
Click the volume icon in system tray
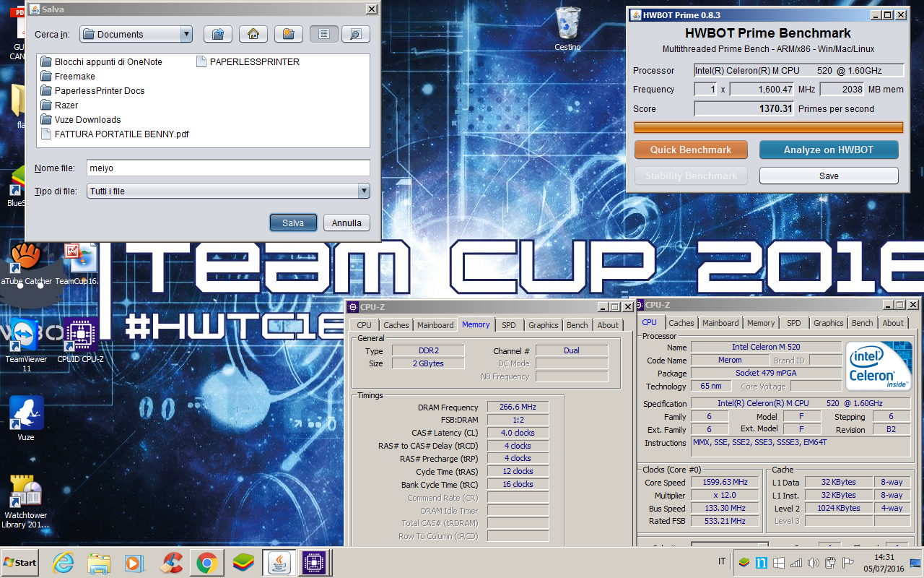[x=814, y=562]
